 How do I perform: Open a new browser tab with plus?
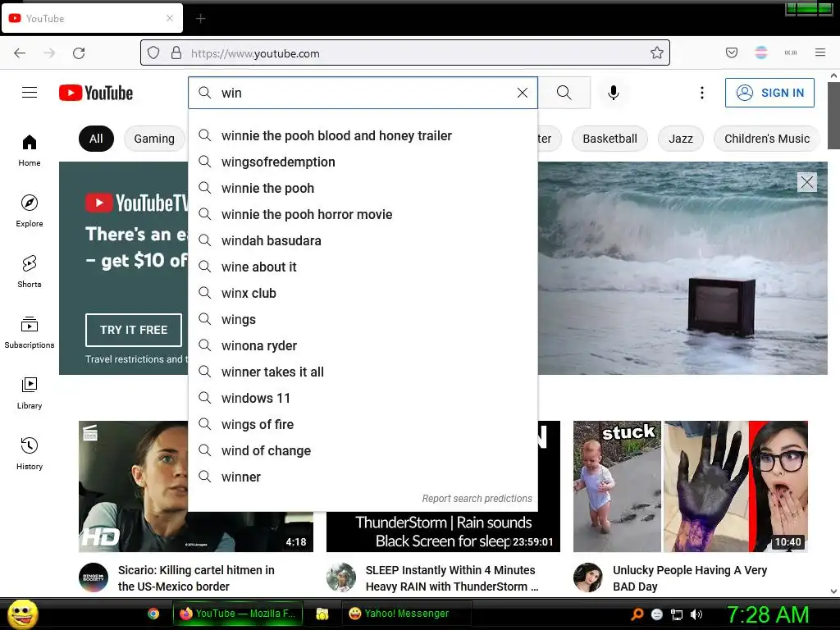pyautogui.click(x=200, y=19)
